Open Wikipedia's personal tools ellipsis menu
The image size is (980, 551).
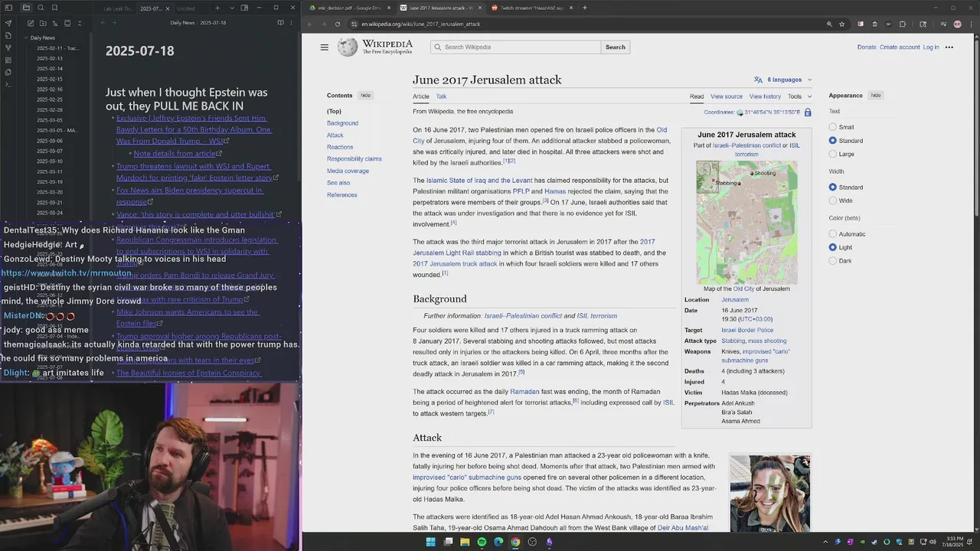(949, 47)
